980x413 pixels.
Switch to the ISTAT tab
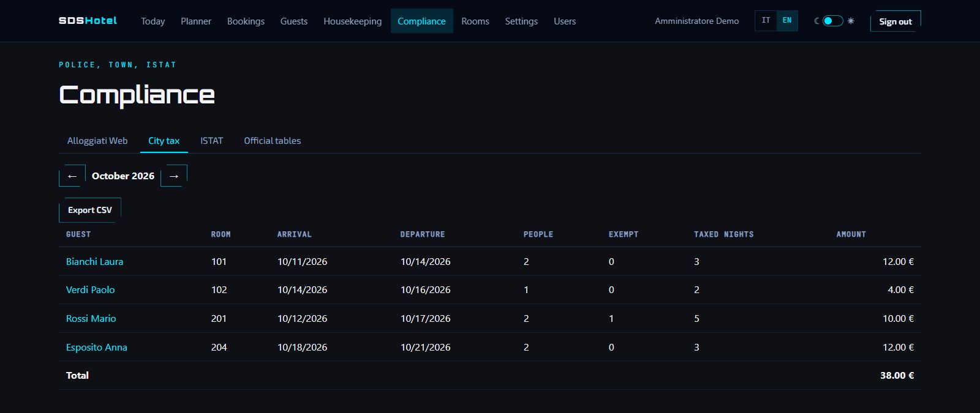click(x=211, y=141)
